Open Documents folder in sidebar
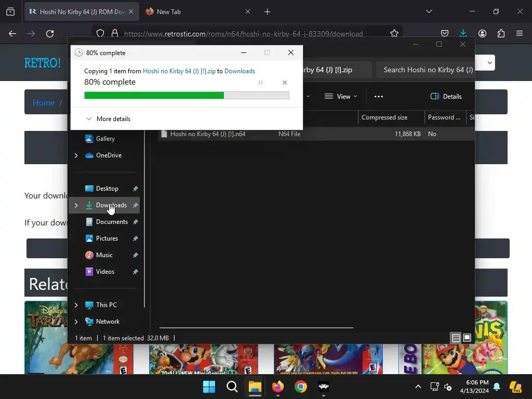Viewport: 532px width, 399px height. pyautogui.click(x=112, y=221)
